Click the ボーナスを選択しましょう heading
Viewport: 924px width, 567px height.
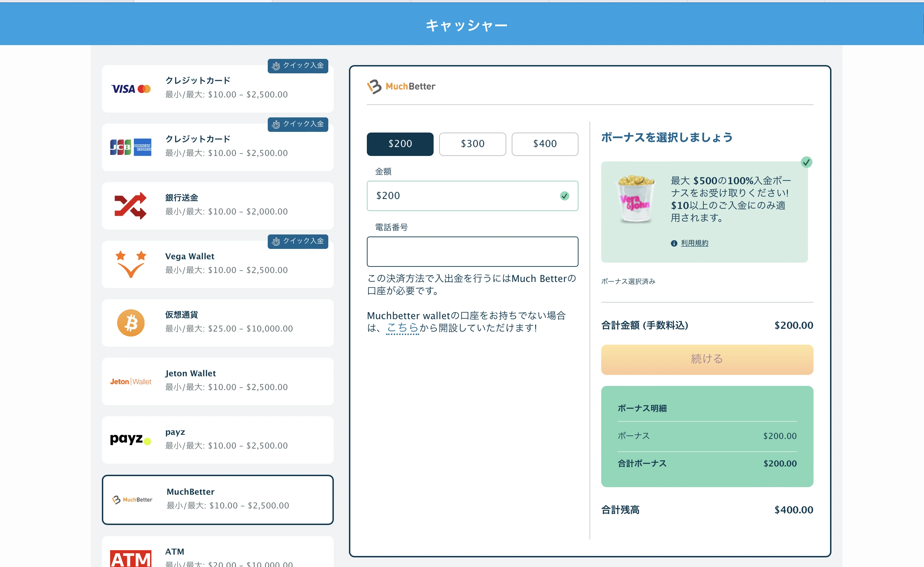pos(667,137)
